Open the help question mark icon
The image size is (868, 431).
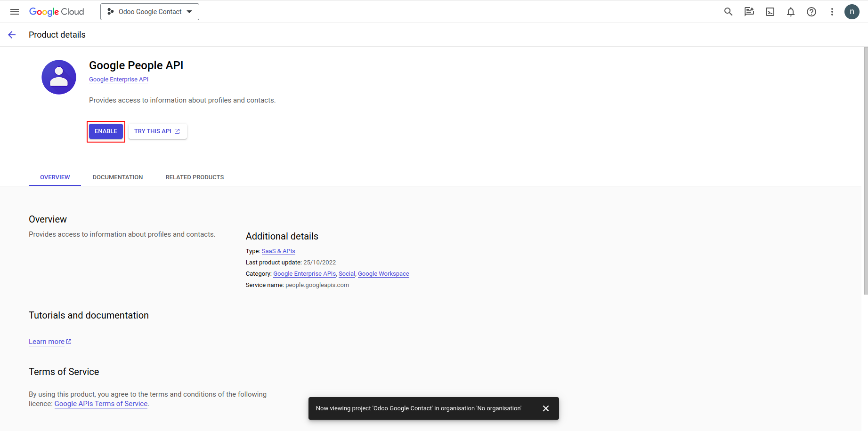[811, 12]
